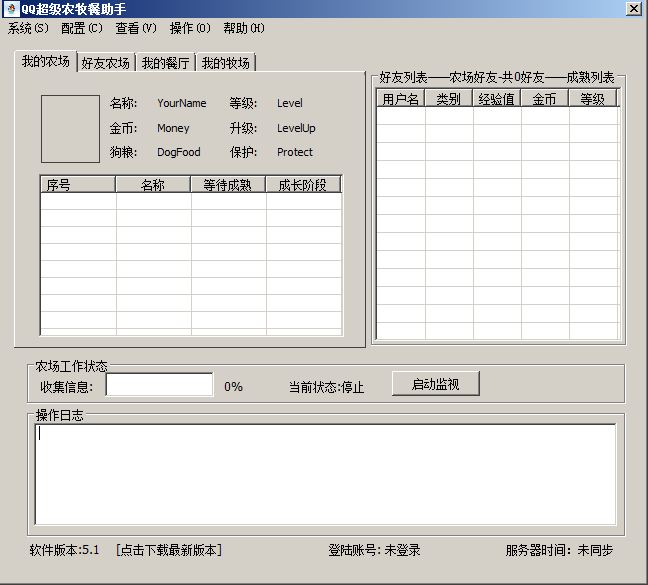The width and height of the screenshot is (648, 585).
Task: Click the user avatar picture box
Action: click(x=70, y=129)
